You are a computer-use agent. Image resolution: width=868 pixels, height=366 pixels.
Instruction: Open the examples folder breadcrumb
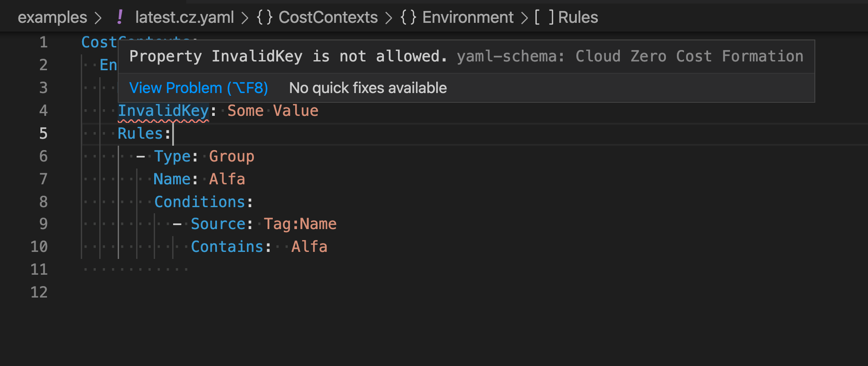(x=52, y=17)
